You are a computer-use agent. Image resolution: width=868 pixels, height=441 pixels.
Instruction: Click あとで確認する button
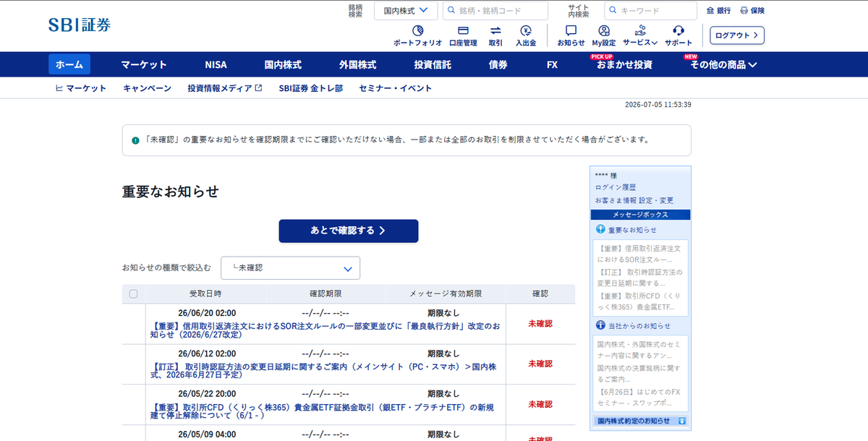coord(349,231)
